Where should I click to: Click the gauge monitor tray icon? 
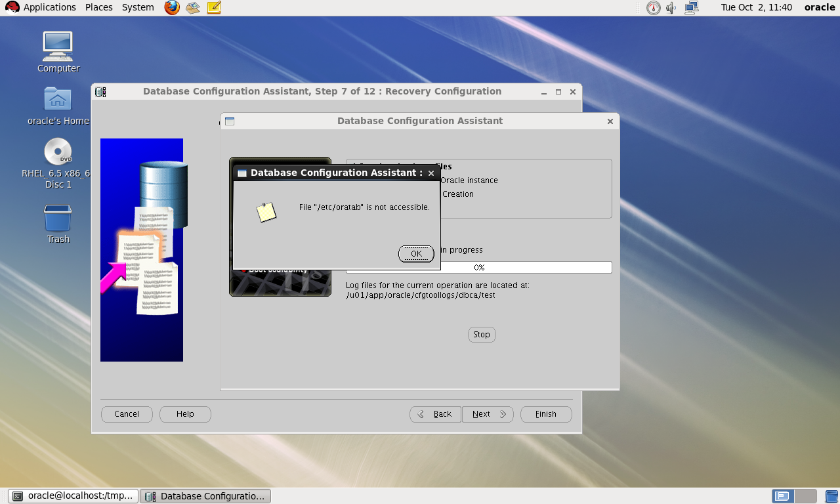pos(653,8)
